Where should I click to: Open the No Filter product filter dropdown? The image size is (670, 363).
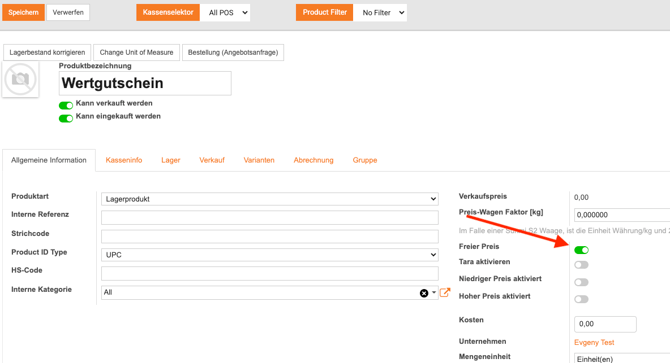coord(380,13)
